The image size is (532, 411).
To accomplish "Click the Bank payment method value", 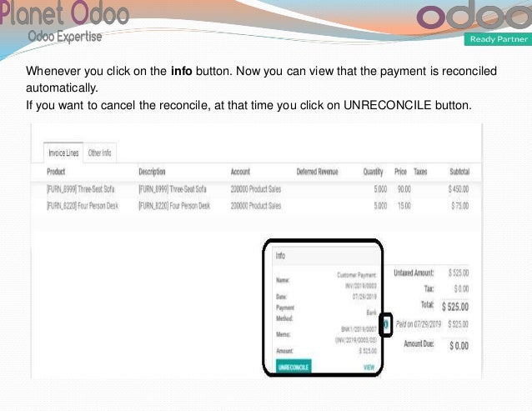I will (372, 313).
